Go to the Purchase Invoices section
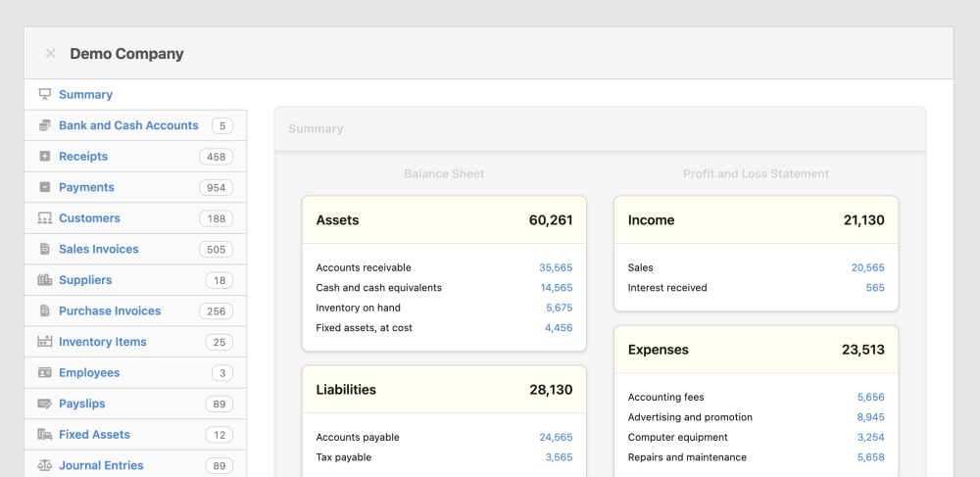The height and width of the screenshot is (477, 980). [109, 310]
